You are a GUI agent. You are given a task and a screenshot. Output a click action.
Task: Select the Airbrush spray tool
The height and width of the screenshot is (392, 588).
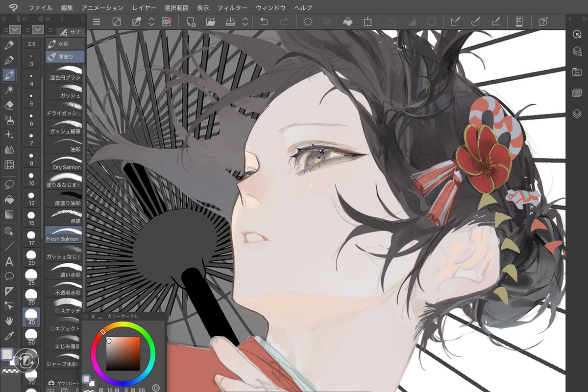(x=9, y=119)
